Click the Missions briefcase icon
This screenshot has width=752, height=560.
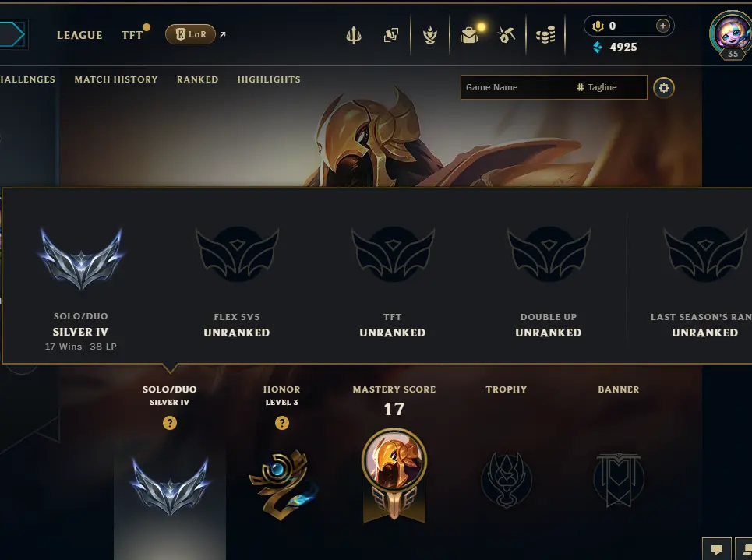[x=469, y=35]
